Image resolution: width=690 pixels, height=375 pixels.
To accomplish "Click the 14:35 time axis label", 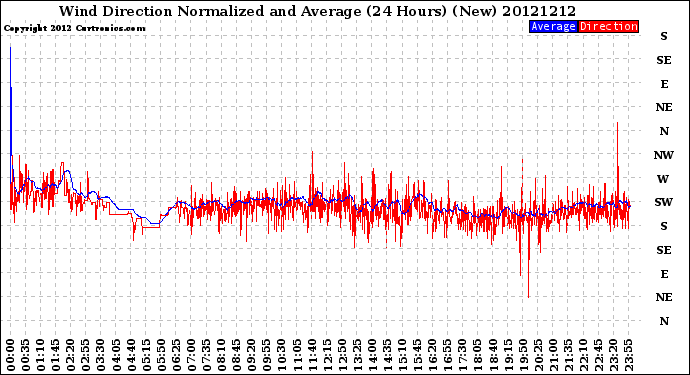I will click(387, 355).
